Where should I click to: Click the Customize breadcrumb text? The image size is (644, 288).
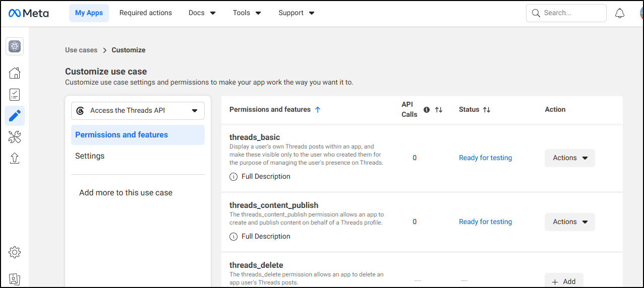coord(129,50)
